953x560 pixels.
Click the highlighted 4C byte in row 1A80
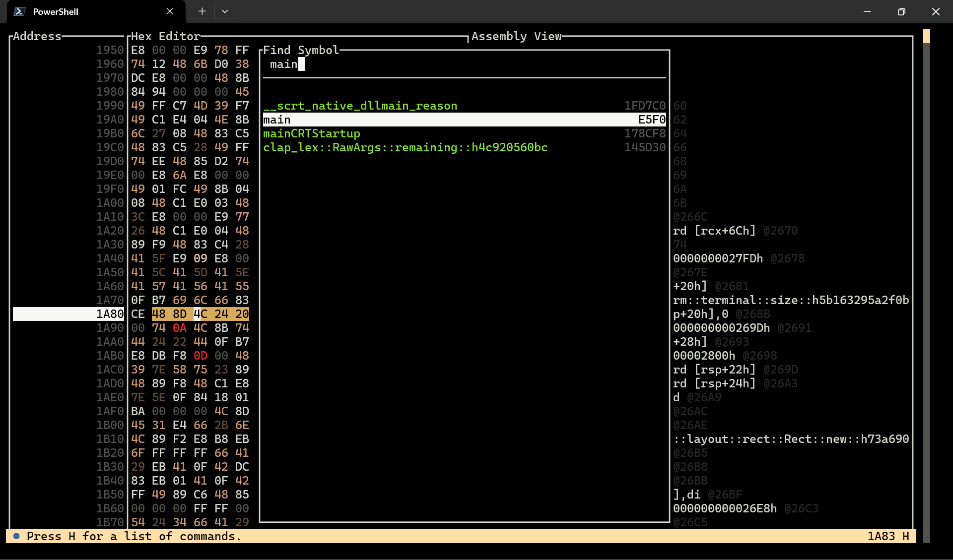point(201,314)
